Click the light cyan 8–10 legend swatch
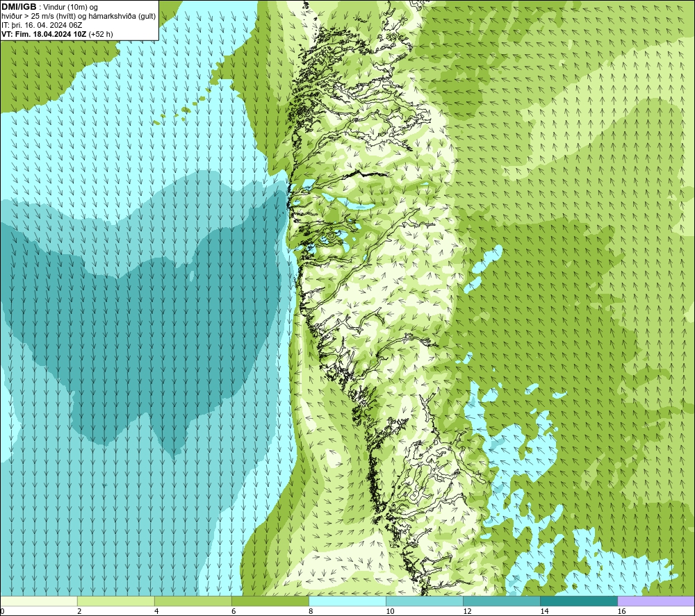 point(347,601)
